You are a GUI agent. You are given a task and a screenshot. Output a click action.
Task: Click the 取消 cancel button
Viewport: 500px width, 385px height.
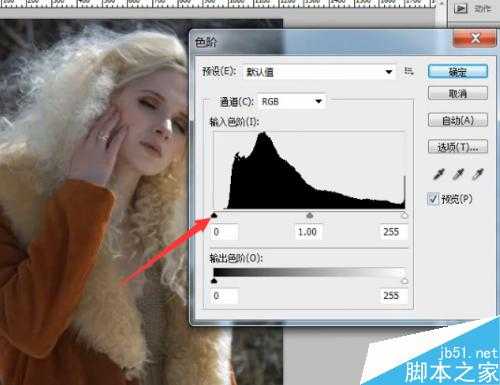458,93
